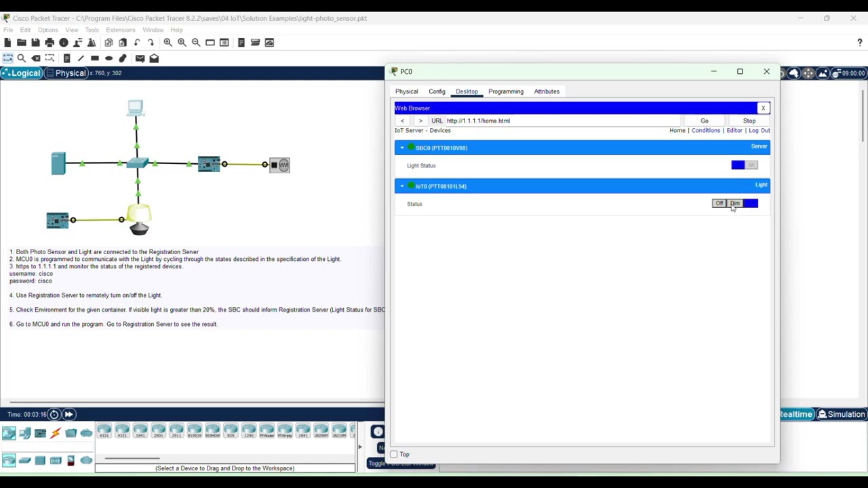Open the Attributes tab in PC0
The width and height of the screenshot is (868, 488).
547,91
